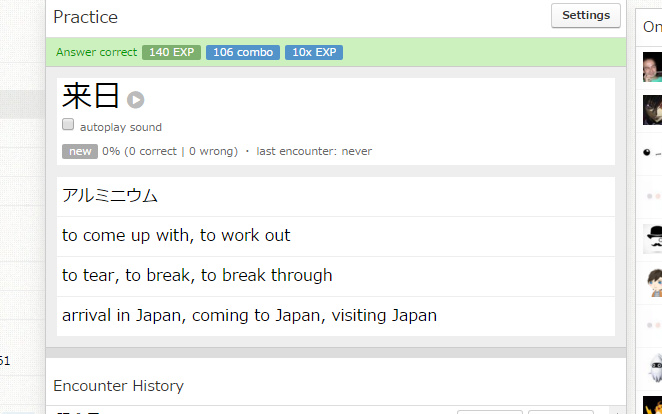The height and width of the screenshot is (414, 662).
Task: Click the Encounter History heading
Action: tap(118, 386)
